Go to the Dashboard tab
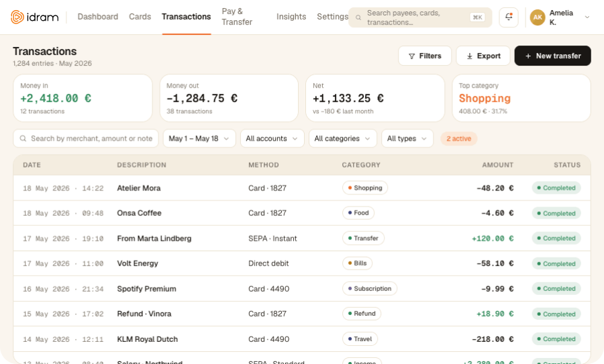 [x=98, y=17]
